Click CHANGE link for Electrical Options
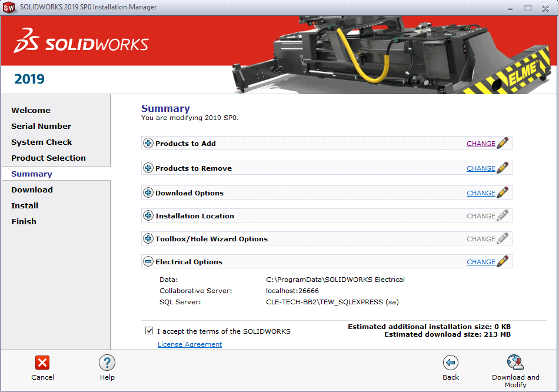 (481, 262)
